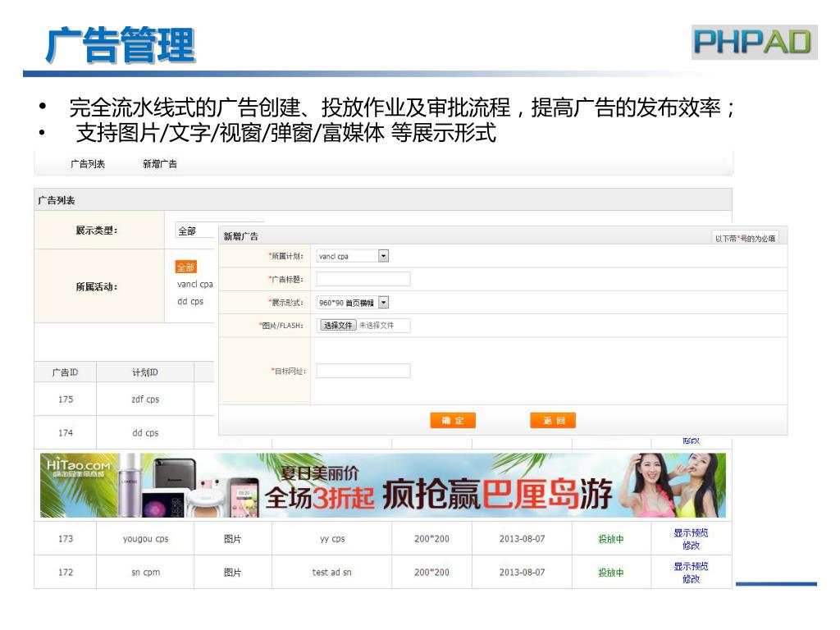Click 修改 for ad 173
Screen dimensions: 840x630
(x=691, y=546)
